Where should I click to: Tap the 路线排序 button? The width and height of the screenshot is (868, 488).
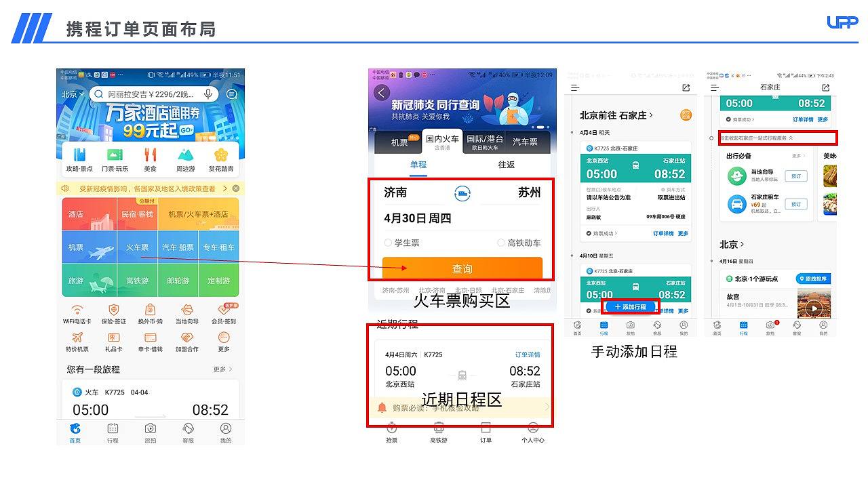pyautogui.click(x=814, y=279)
